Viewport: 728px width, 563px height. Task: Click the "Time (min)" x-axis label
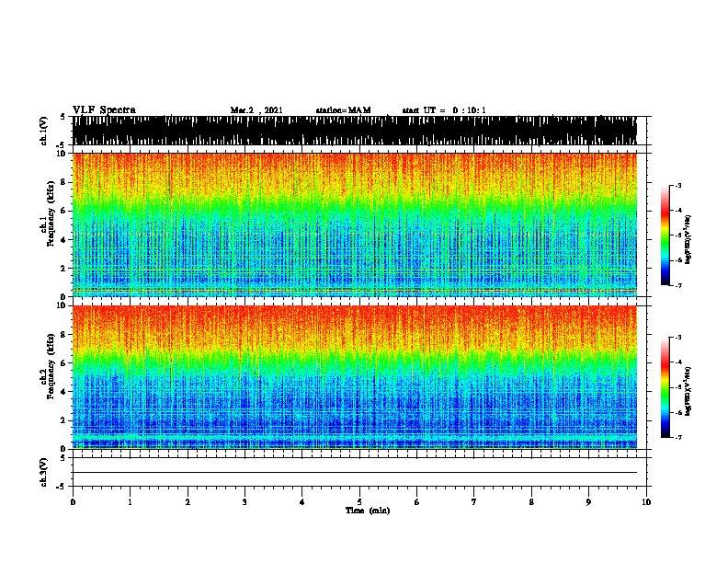(x=368, y=511)
